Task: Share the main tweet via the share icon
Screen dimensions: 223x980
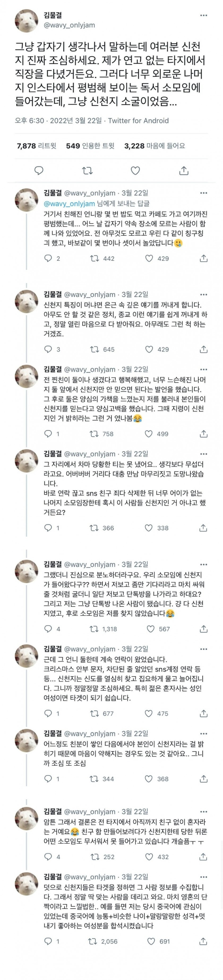Action: (183, 170)
